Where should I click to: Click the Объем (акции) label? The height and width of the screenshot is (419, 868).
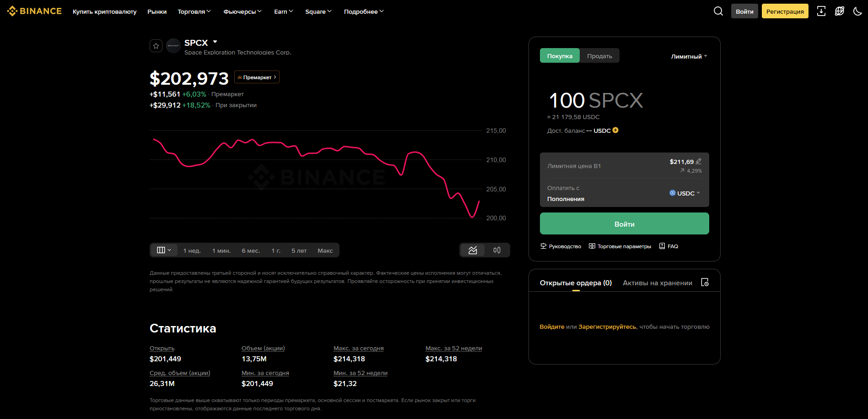click(x=263, y=348)
